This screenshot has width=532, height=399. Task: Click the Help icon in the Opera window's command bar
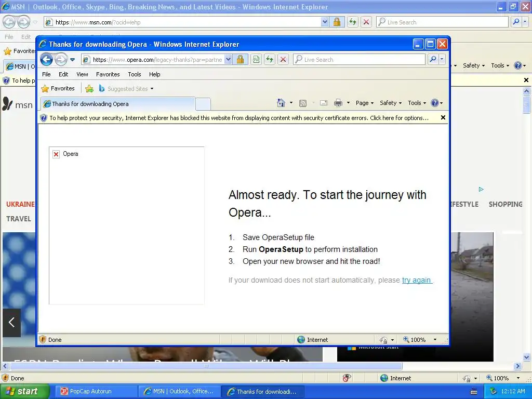435,103
